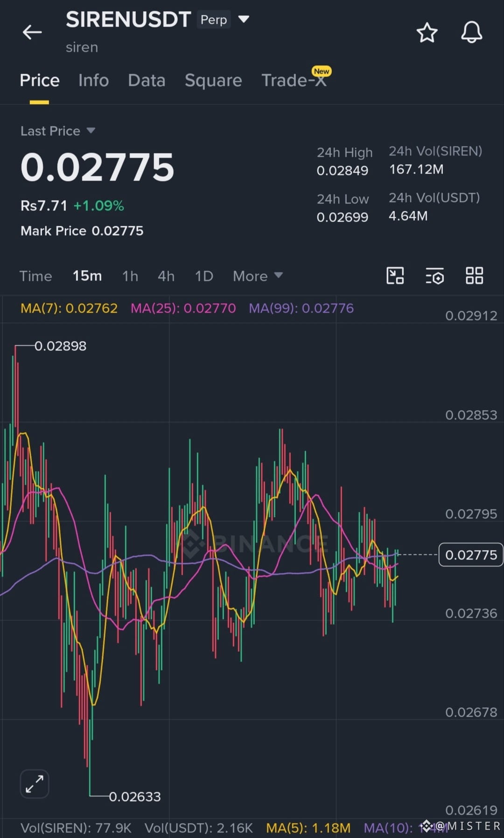The width and height of the screenshot is (504, 838).
Task: Add SIRENUSDT to favorites with star icon
Action: click(x=427, y=33)
